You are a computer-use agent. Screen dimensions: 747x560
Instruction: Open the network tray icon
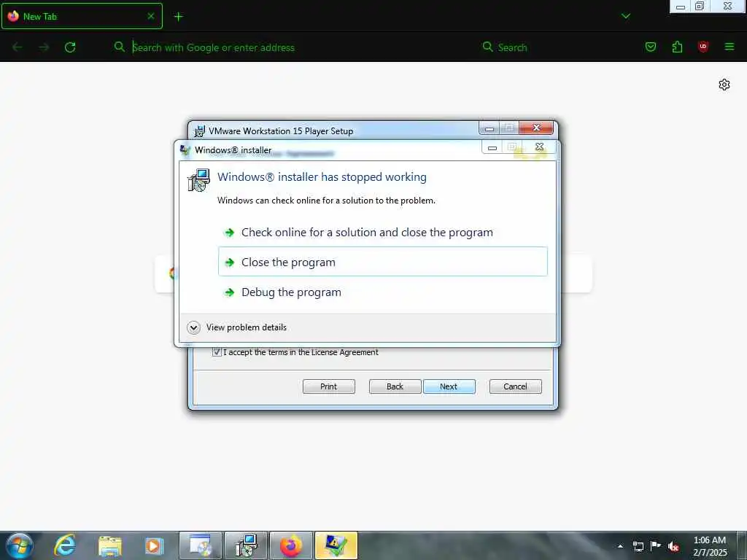(x=638, y=545)
